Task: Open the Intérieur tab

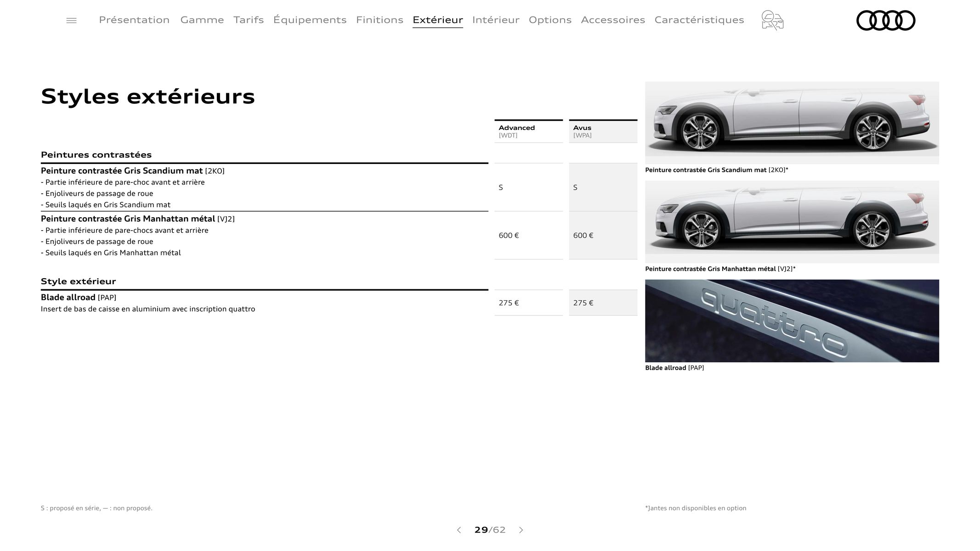Action: pos(496,20)
